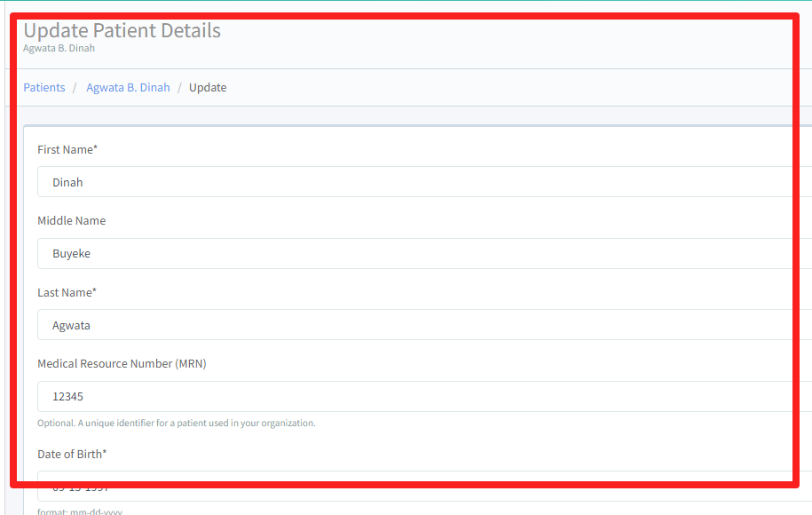Click the patient name subtitle under heading

59,49
